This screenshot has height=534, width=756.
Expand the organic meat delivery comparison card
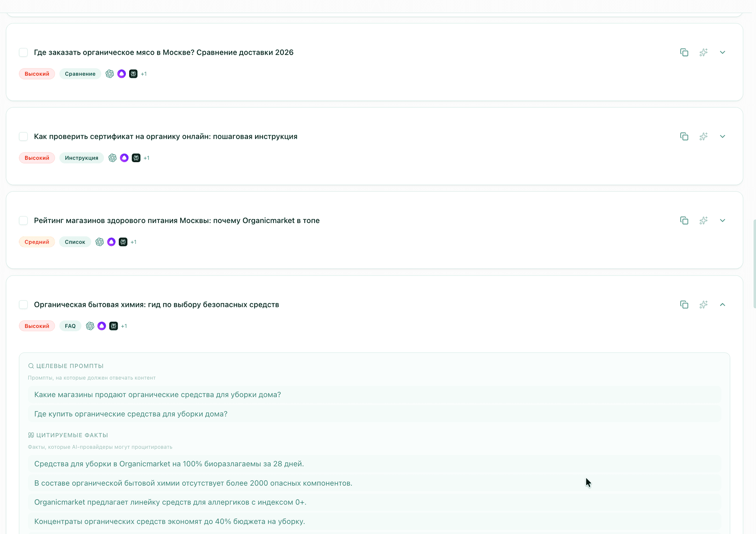point(722,52)
